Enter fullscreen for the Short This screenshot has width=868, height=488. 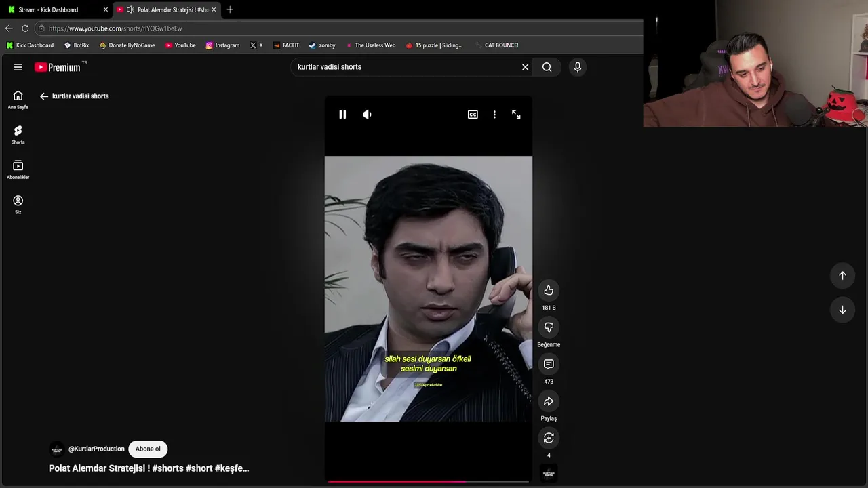[x=516, y=115]
